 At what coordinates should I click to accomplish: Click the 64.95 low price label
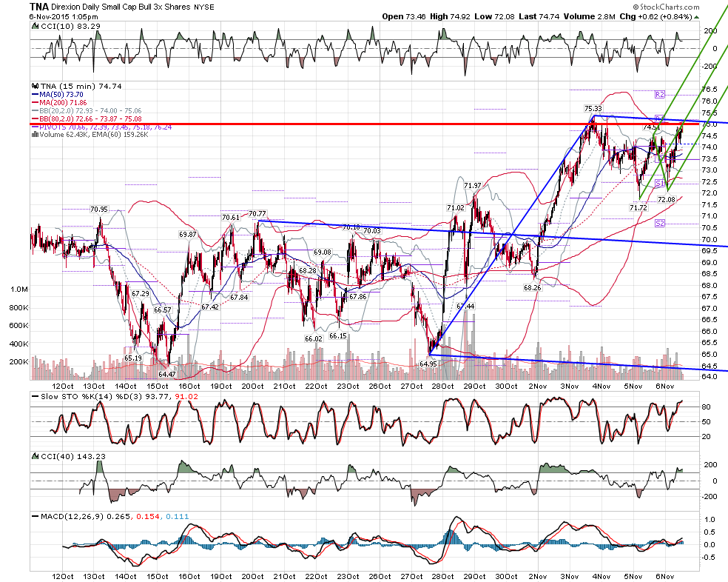(428, 364)
